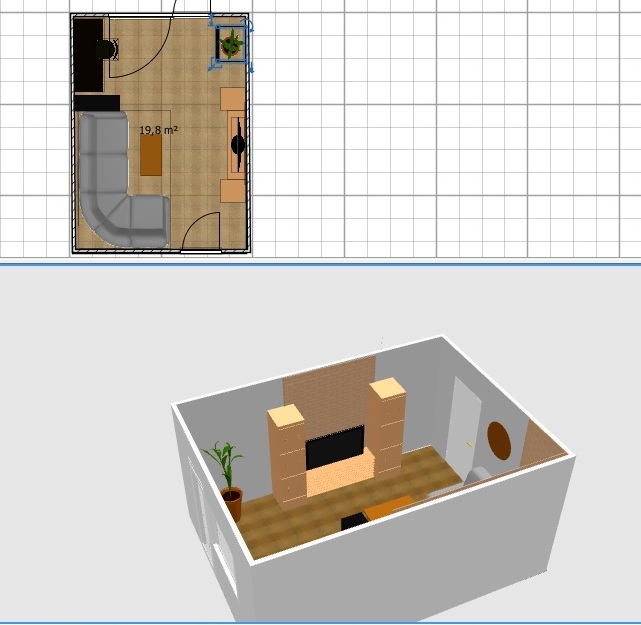This screenshot has width=641, height=625.
Task: Select lower tan cabinet beside TV in plan
Action: (231, 189)
